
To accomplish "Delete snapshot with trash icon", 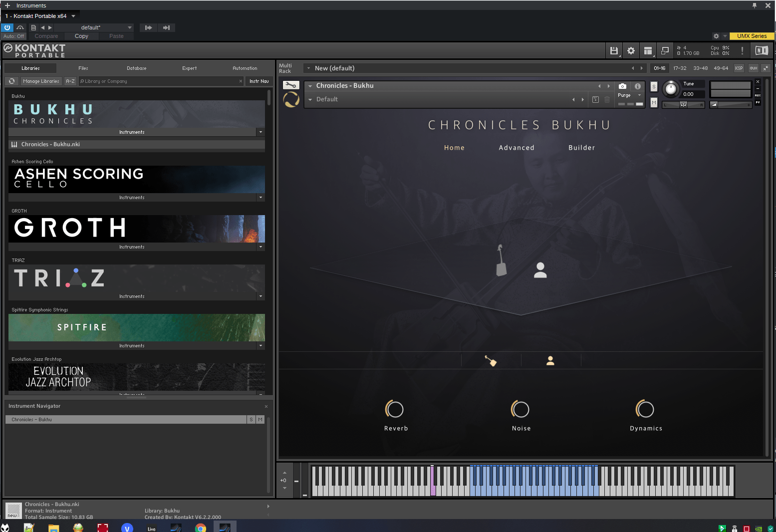I will point(607,99).
